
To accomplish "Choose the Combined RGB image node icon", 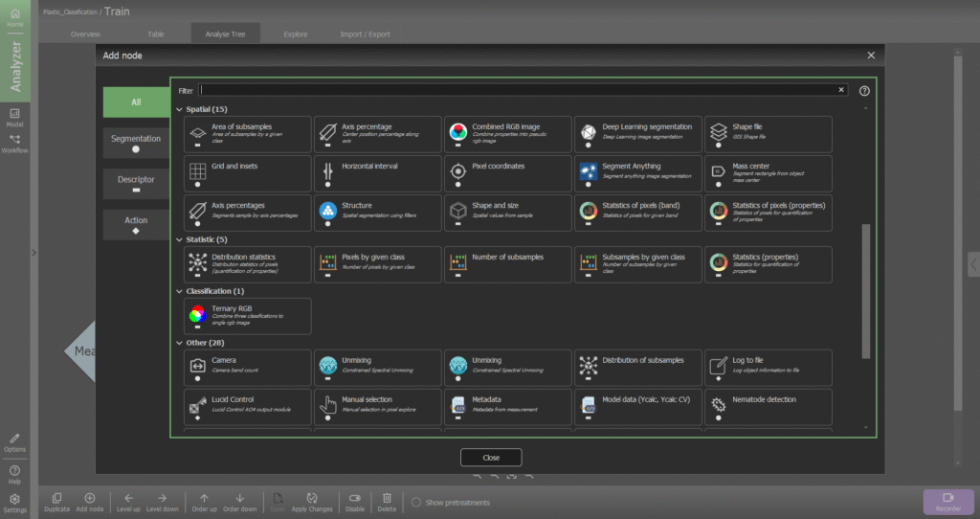I will point(458,131).
